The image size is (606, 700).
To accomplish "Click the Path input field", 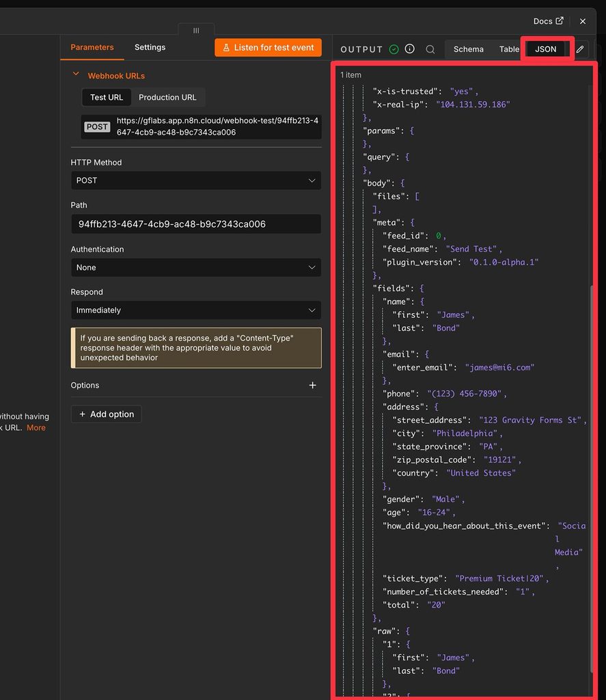I will [x=196, y=224].
